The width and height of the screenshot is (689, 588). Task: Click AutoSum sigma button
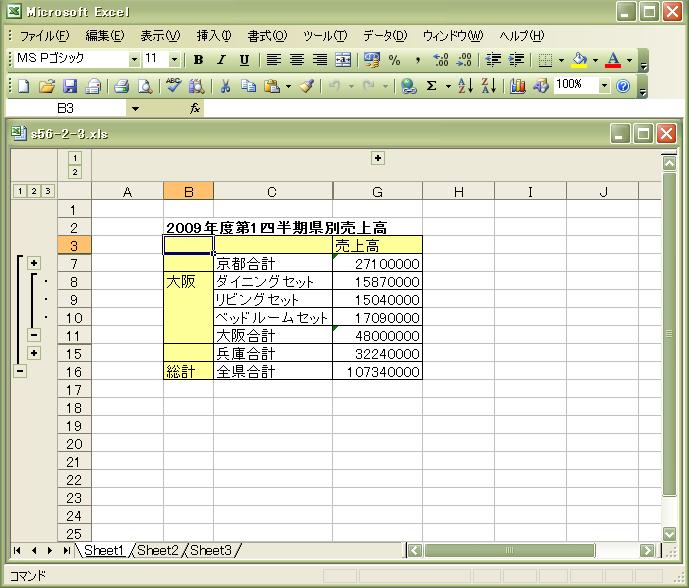click(432, 86)
